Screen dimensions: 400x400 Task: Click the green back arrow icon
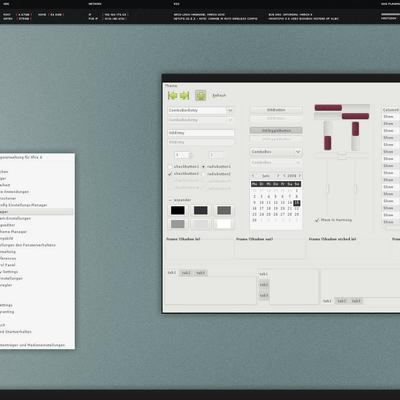172,96
